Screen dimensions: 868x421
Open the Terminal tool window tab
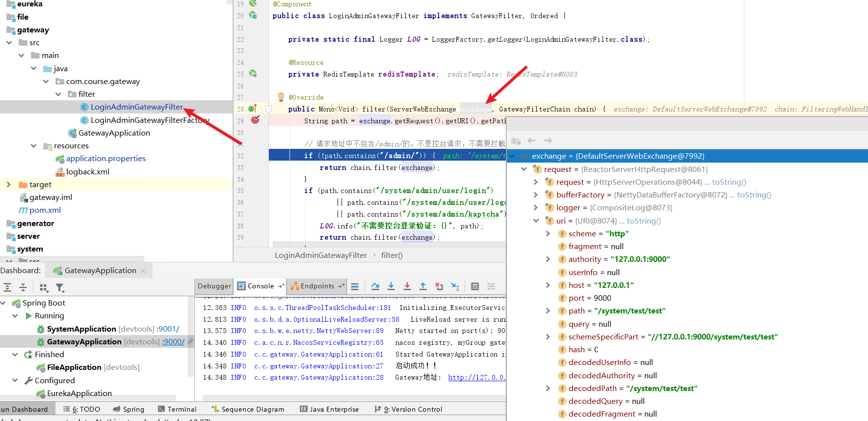coord(177,409)
